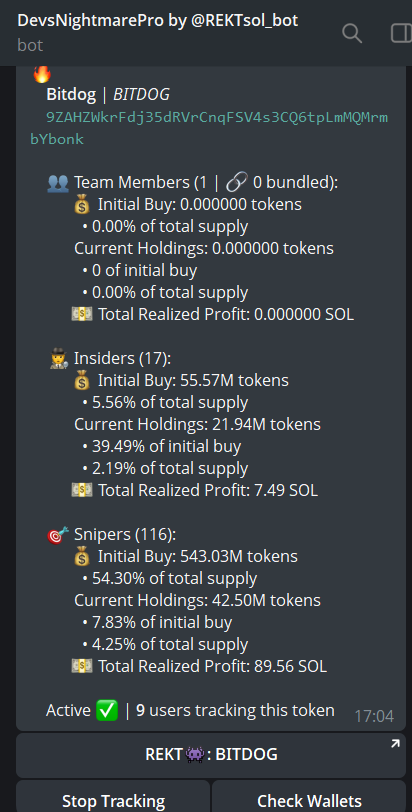Click the green Active checkmark emoji

click(x=107, y=710)
